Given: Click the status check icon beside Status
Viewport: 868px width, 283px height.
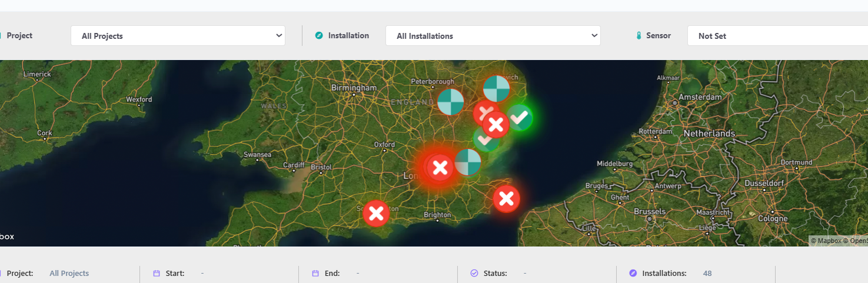Looking at the screenshot, I should click(x=474, y=274).
